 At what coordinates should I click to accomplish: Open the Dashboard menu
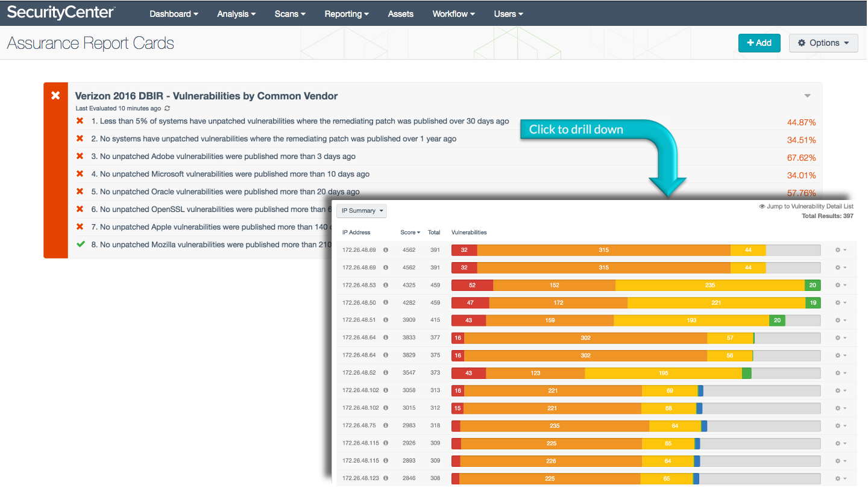pos(174,14)
